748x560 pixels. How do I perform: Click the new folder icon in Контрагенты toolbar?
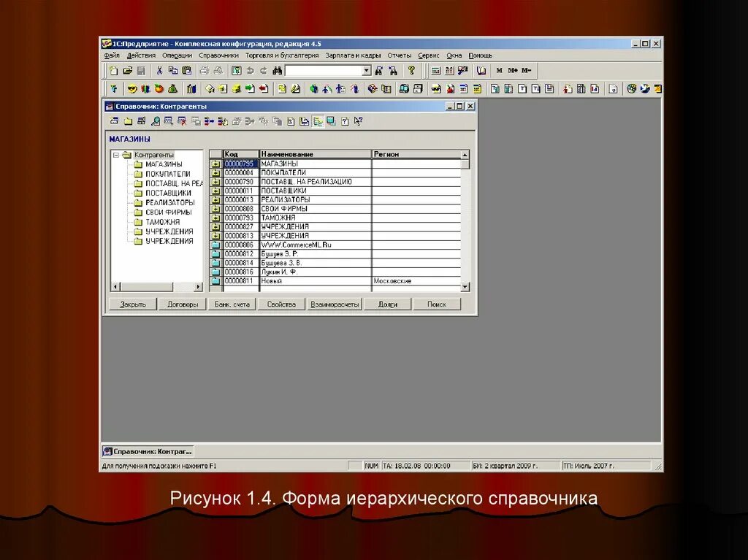tap(128, 121)
